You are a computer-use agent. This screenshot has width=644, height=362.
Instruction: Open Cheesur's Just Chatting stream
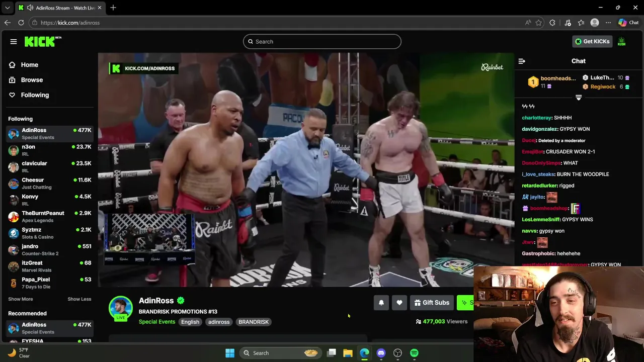tap(49, 183)
